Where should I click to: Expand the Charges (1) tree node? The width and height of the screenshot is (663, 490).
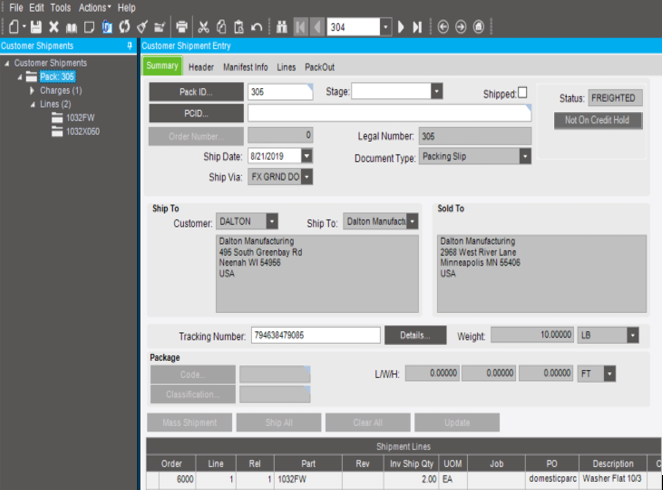32,90
